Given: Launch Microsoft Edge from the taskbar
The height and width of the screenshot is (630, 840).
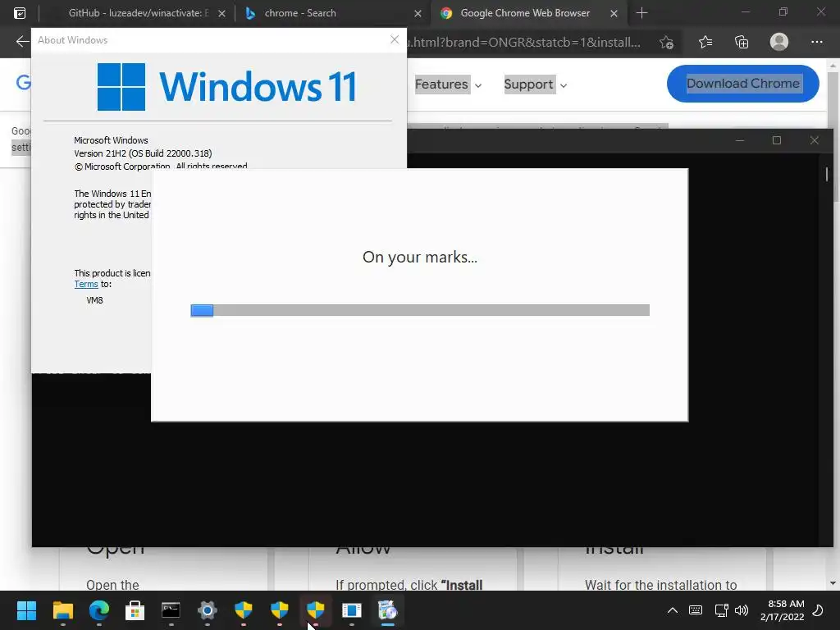Looking at the screenshot, I should [99, 610].
